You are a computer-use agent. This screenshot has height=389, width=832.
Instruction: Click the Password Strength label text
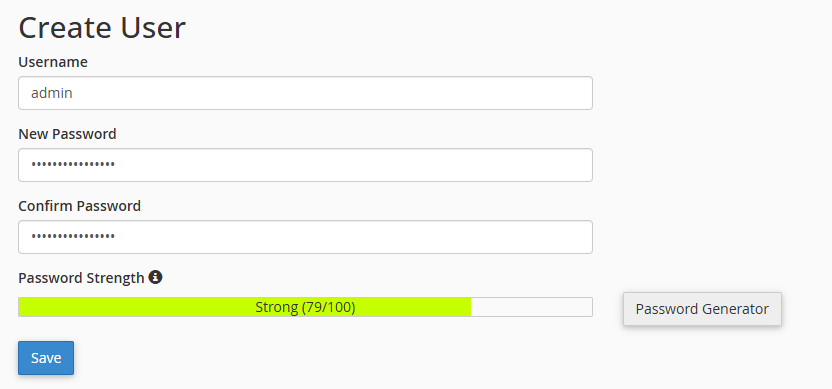pos(81,278)
